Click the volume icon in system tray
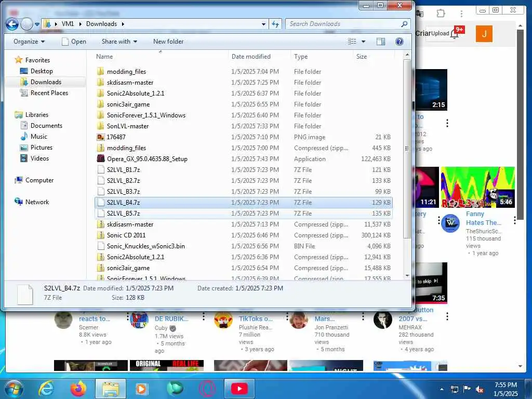 [480, 389]
